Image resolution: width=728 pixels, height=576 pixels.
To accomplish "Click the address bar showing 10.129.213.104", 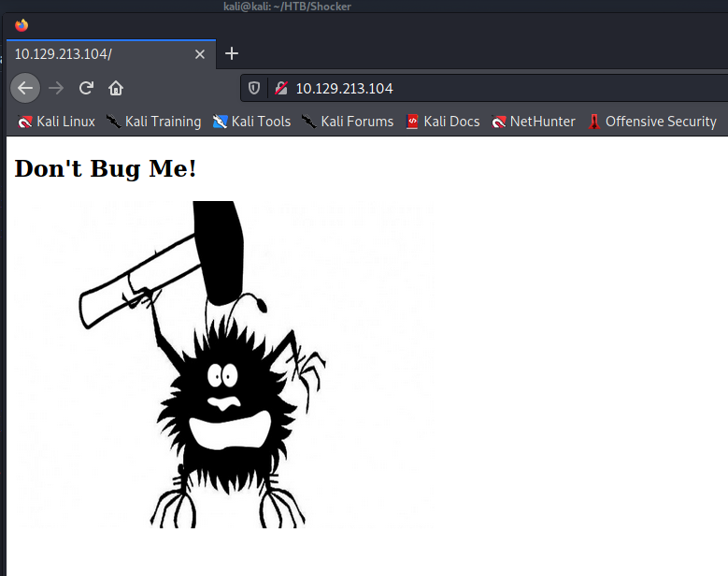I will point(467,89).
